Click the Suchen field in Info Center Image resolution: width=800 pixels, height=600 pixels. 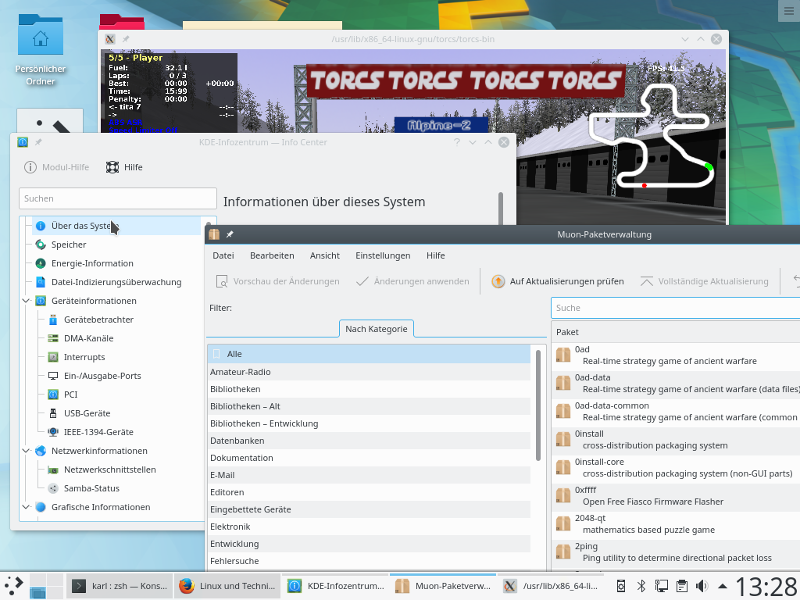[x=118, y=198]
